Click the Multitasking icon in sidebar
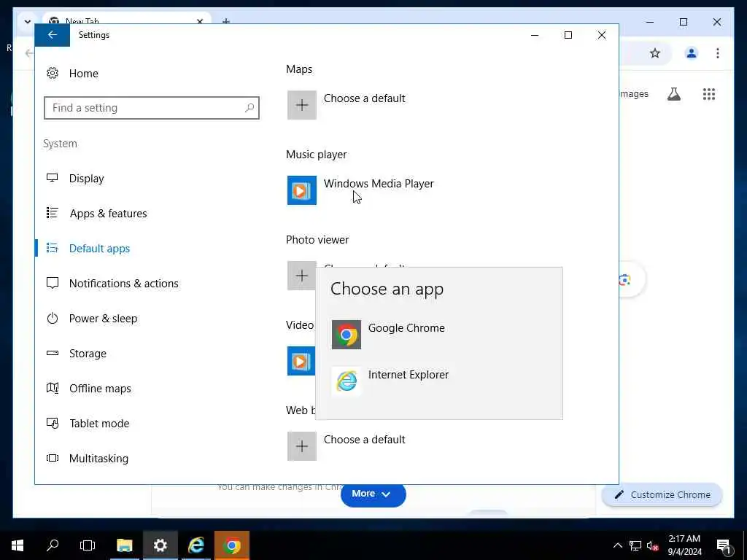Viewport: 747px width, 560px height. tap(53, 458)
